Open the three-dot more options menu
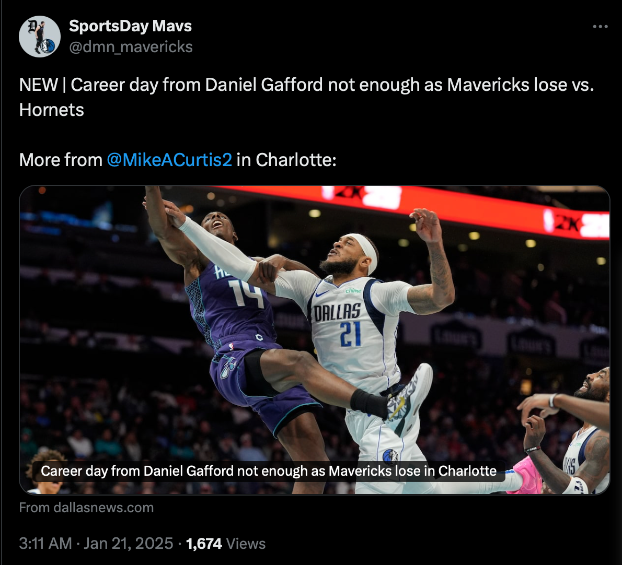This screenshot has width=622, height=565. (600, 27)
